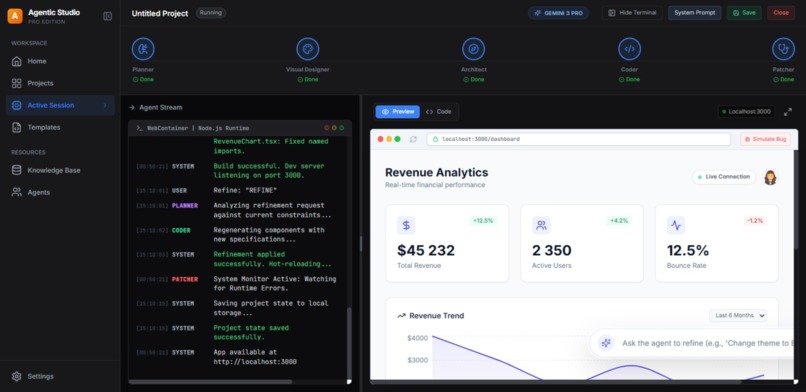Click the 2 350 active users value
806x392 pixels.
pos(552,251)
